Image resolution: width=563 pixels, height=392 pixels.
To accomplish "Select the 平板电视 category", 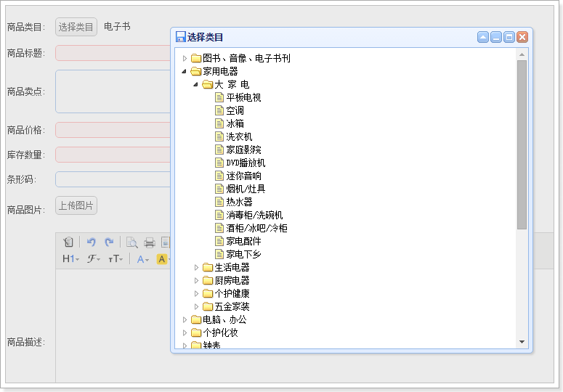I will (243, 97).
